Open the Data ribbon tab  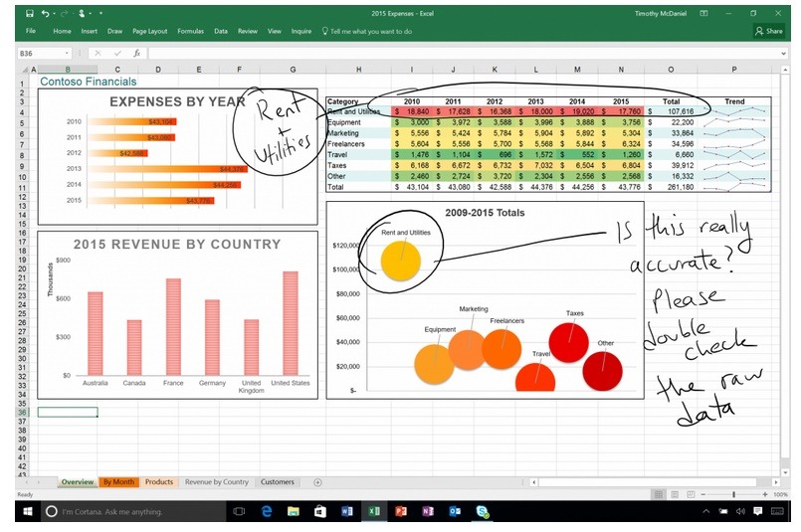point(221,31)
